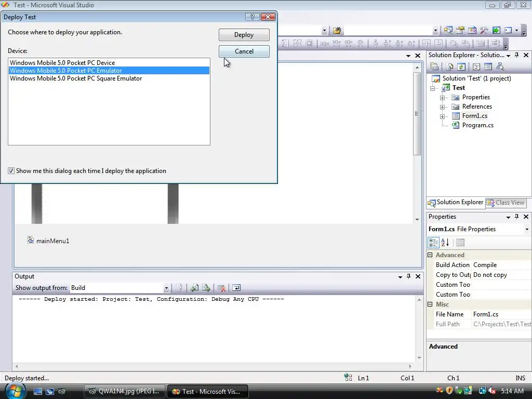The image size is (532, 399).
Task: Pin the Output window
Action: [x=408, y=276]
